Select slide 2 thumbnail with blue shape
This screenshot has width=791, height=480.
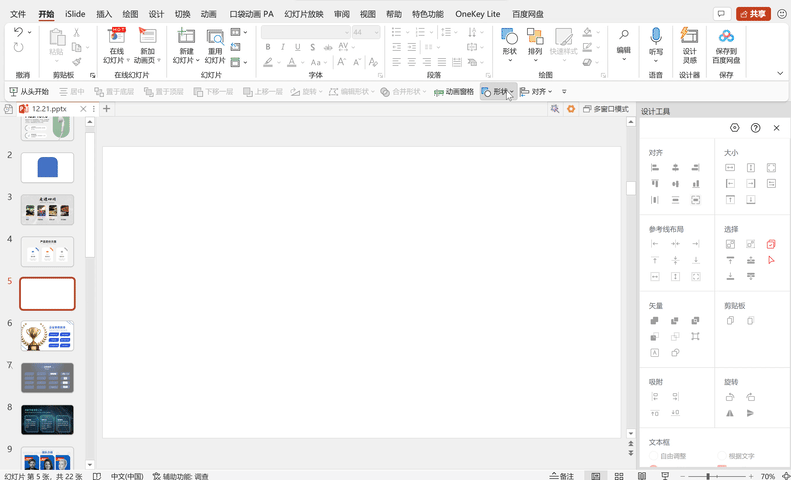pyautogui.click(x=47, y=167)
